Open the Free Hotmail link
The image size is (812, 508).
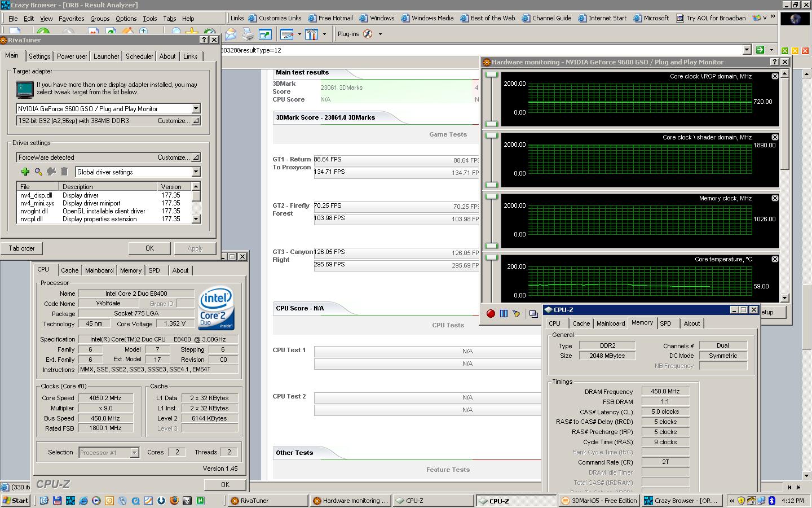(x=330, y=18)
